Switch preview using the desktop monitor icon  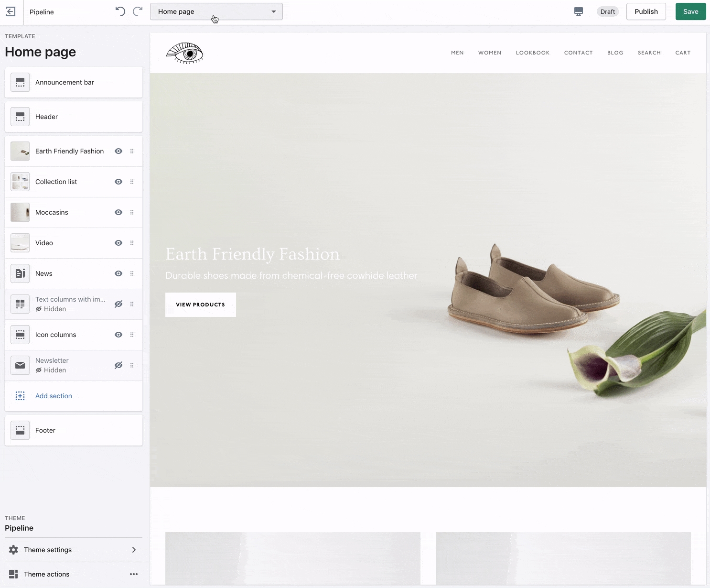(578, 11)
